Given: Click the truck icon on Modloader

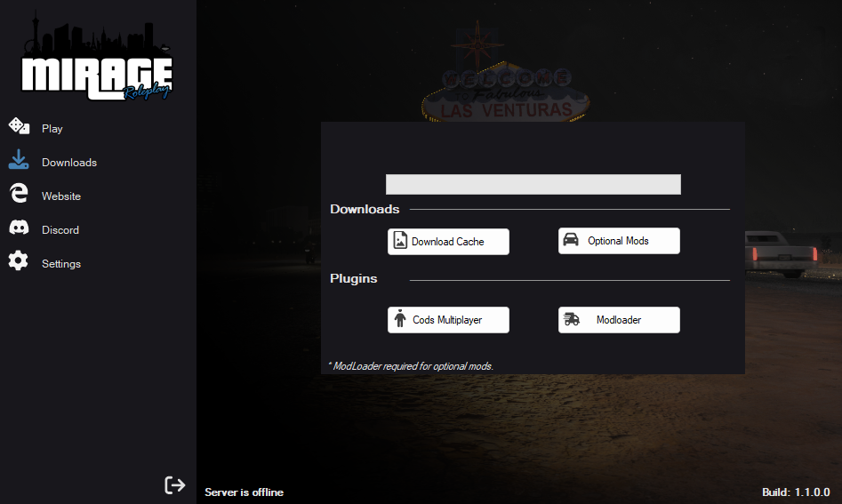Looking at the screenshot, I should pos(572,319).
